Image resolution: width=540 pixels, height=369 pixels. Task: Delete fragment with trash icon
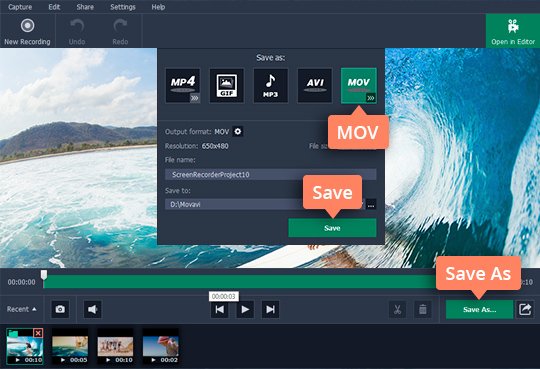(x=423, y=309)
